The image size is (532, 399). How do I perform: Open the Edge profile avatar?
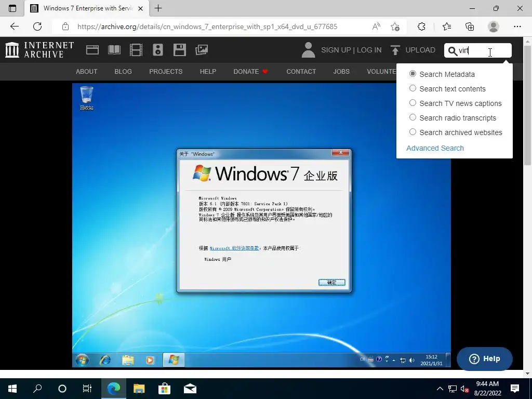coord(494,26)
